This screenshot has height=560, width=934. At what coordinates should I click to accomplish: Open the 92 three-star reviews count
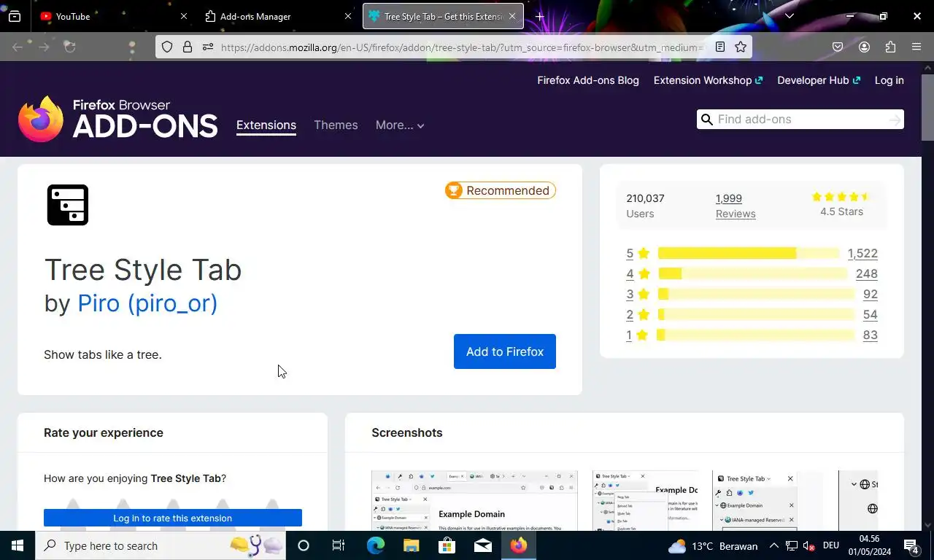click(x=871, y=294)
